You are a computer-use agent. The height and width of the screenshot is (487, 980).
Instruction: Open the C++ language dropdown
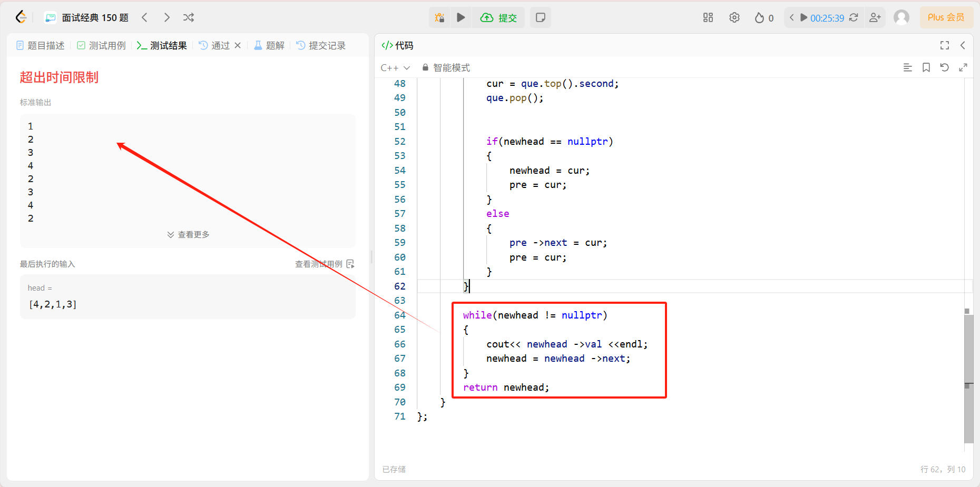395,67
